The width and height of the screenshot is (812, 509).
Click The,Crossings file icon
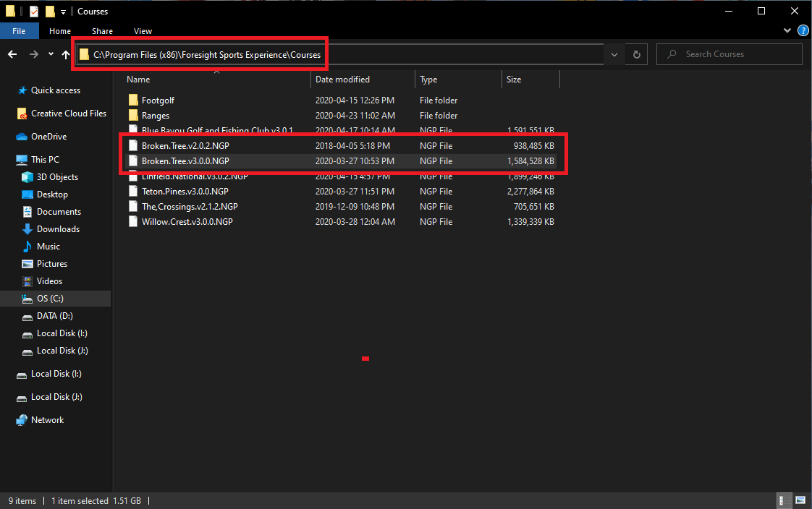(133, 206)
